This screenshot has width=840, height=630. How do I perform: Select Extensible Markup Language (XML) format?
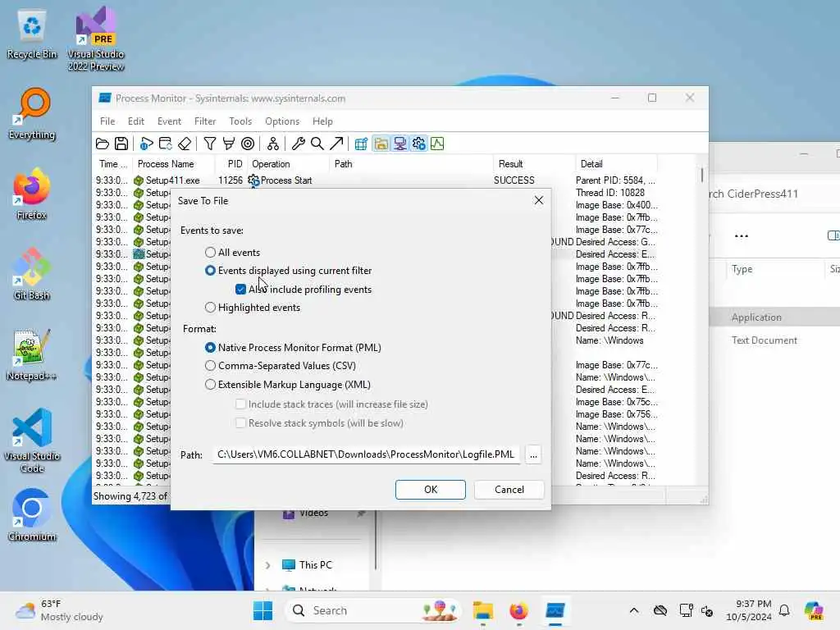[x=210, y=385]
